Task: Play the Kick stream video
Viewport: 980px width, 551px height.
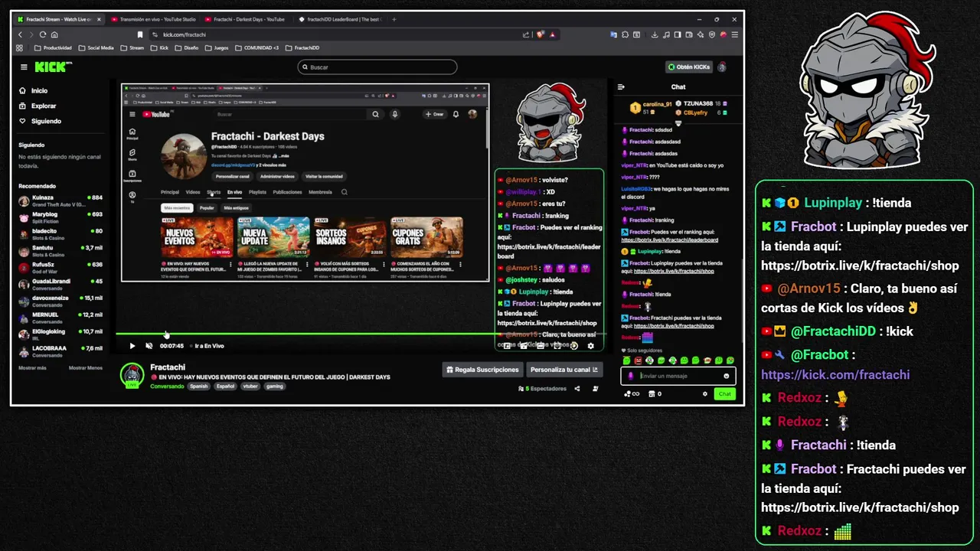Action: click(x=132, y=346)
